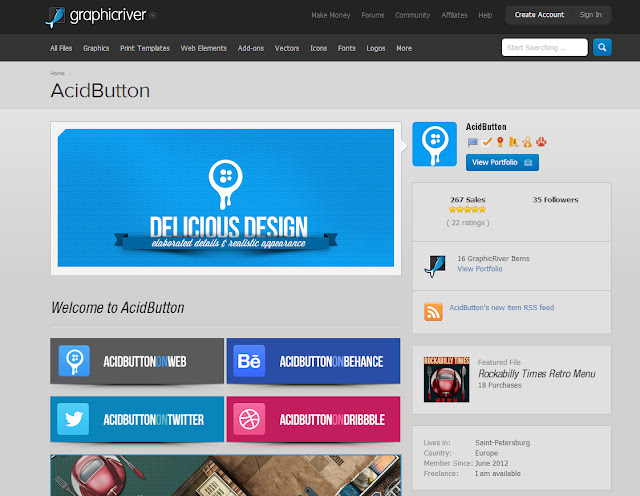The height and width of the screenshot is (496, 640).
Task: Click the GraphicRiver fish logo
Action: point(55,18)
